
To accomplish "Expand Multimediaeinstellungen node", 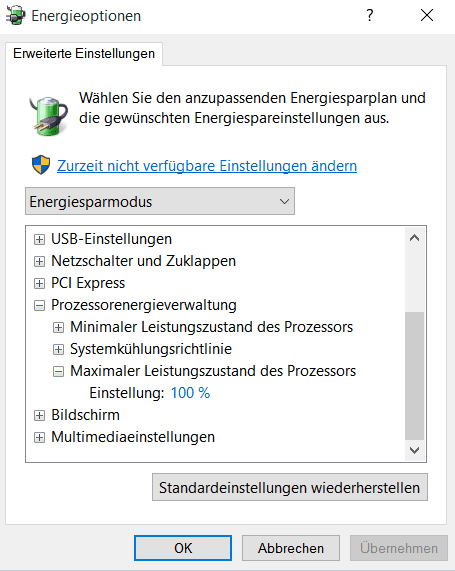I will click(x=39, y=437).
